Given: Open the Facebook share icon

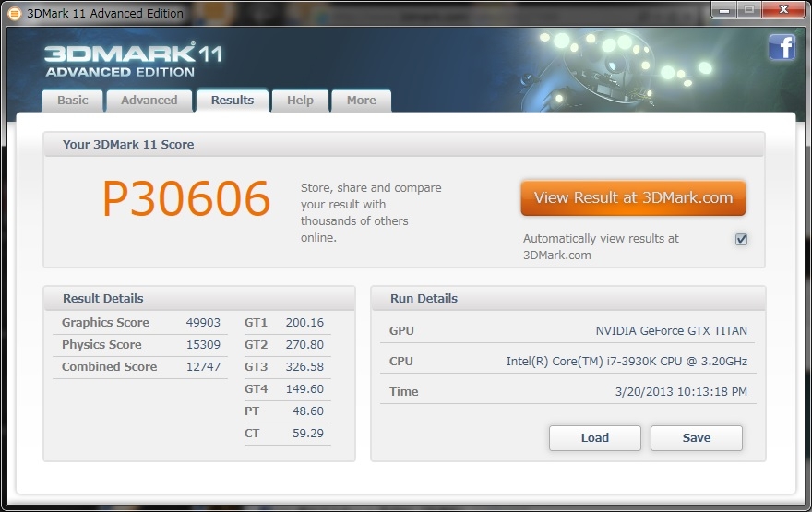Looking at the screenshot, I should point(782,48).
